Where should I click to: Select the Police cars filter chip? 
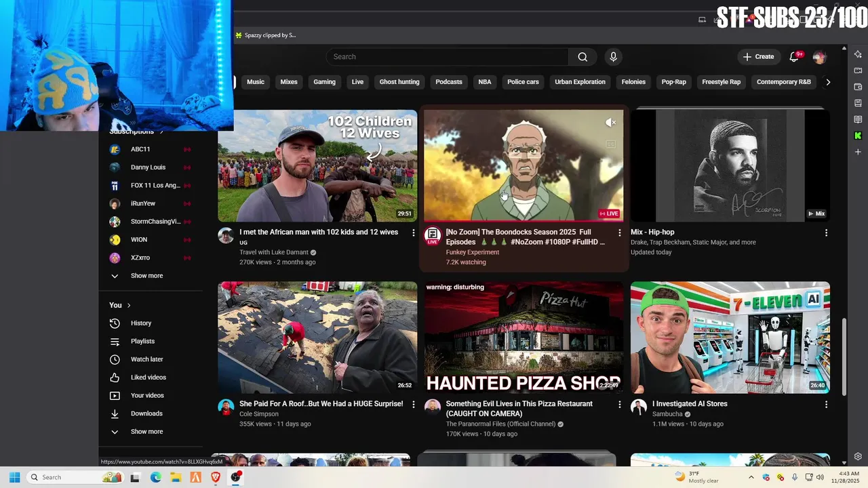[x=523, y=82]
